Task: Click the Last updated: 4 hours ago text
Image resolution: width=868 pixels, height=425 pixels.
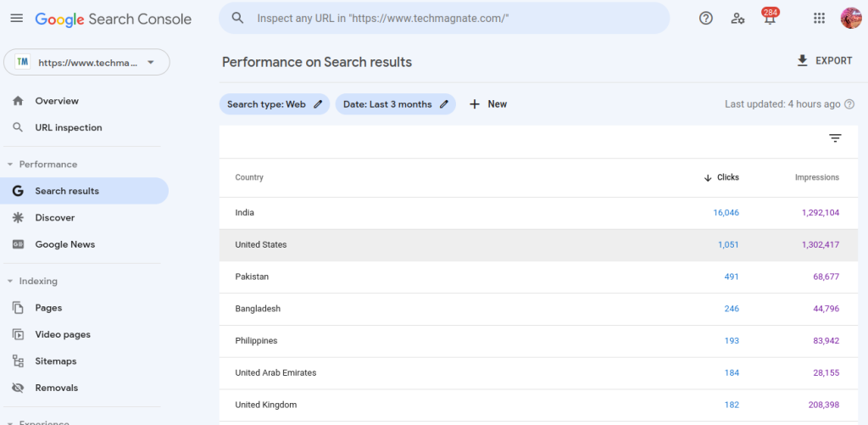Action: click(x=782, y=104)
